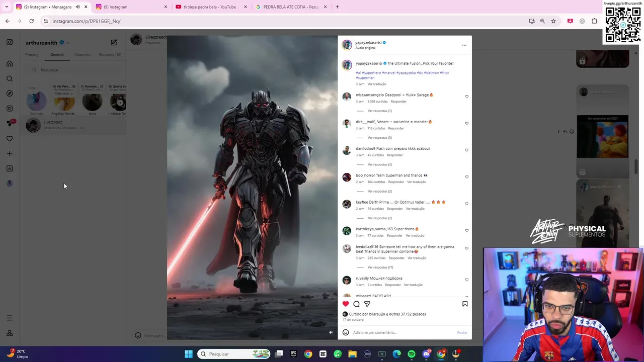Click the emoji icon in comment box
644x362 pixels.
point(346,332)
